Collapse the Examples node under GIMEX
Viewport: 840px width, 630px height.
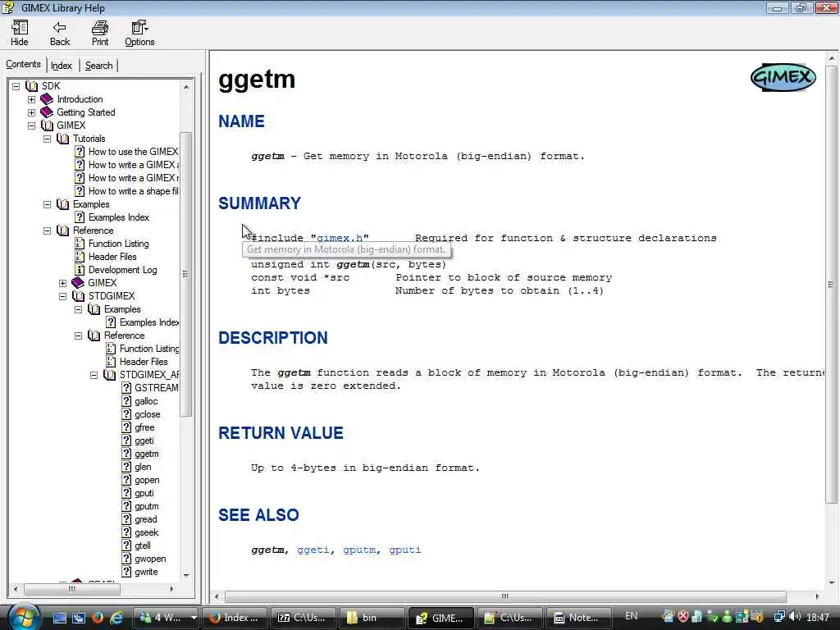click(x=47, y=204)
